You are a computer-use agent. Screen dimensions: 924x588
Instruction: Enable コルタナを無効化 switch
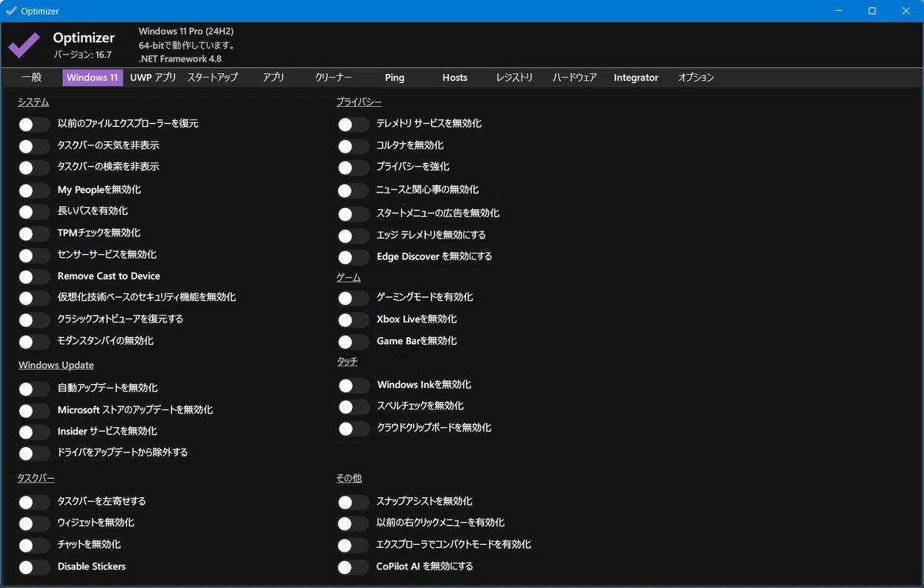click(353, 145)
